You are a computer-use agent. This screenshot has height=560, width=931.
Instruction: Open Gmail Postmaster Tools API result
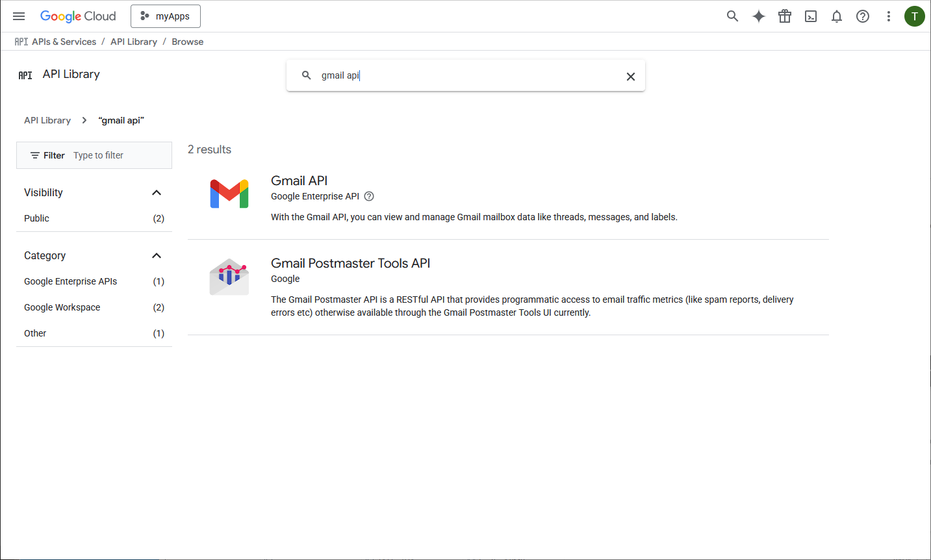pos(350,263)
